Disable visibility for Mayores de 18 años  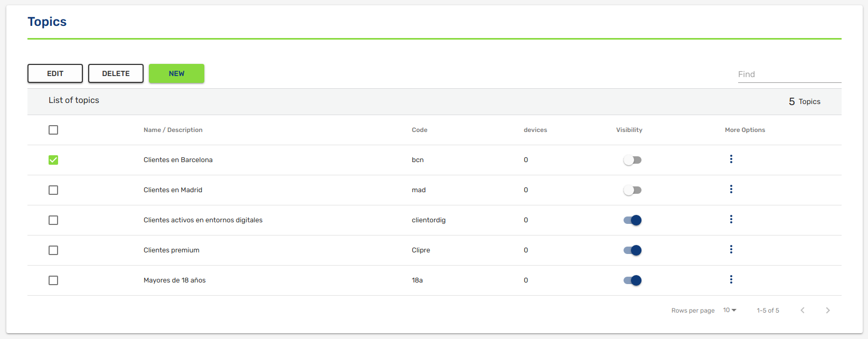(x=633, y=280)
